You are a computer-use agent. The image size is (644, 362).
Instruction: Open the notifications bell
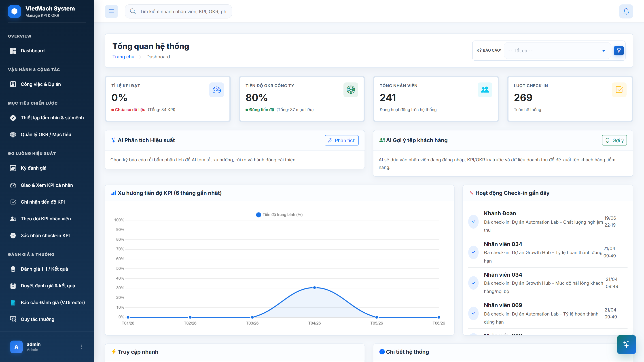pyautogui.click(x=626, y=11)
